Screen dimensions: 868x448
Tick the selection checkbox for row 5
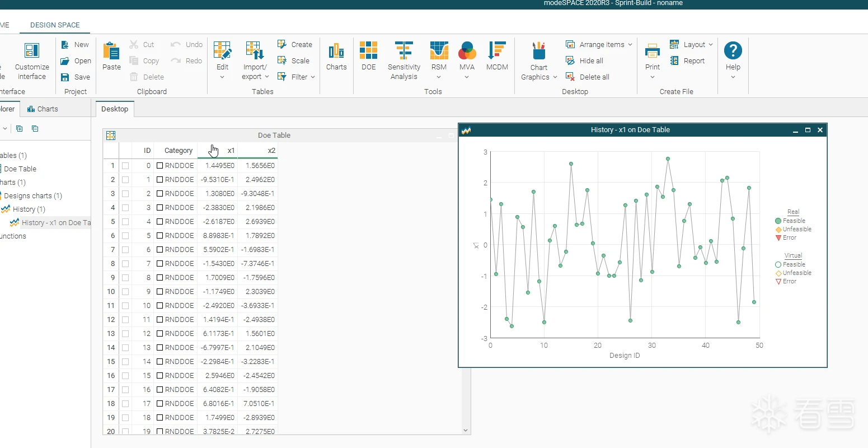pos(125,222)
